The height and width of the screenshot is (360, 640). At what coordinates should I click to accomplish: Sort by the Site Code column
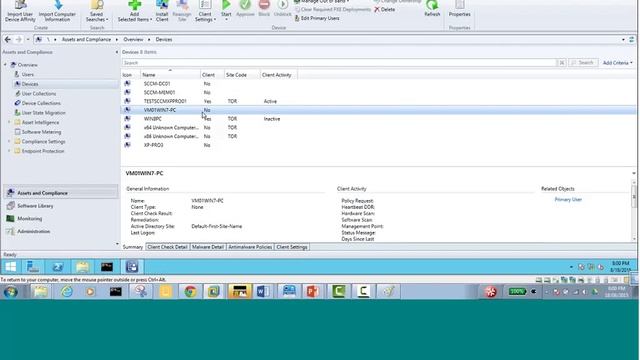tap(242, 75)
